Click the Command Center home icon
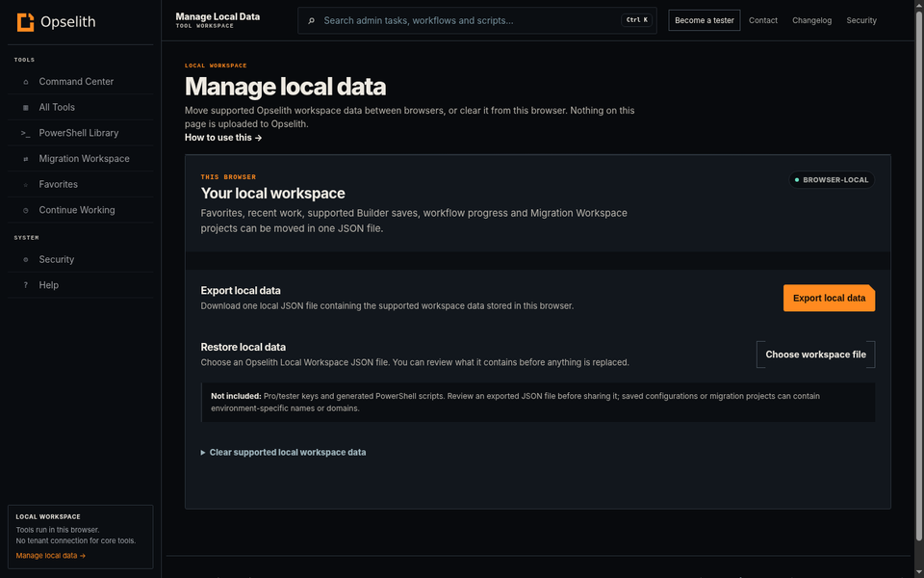Image resolution: width=924 pixels, height=578 pixels. pos(25,82)
